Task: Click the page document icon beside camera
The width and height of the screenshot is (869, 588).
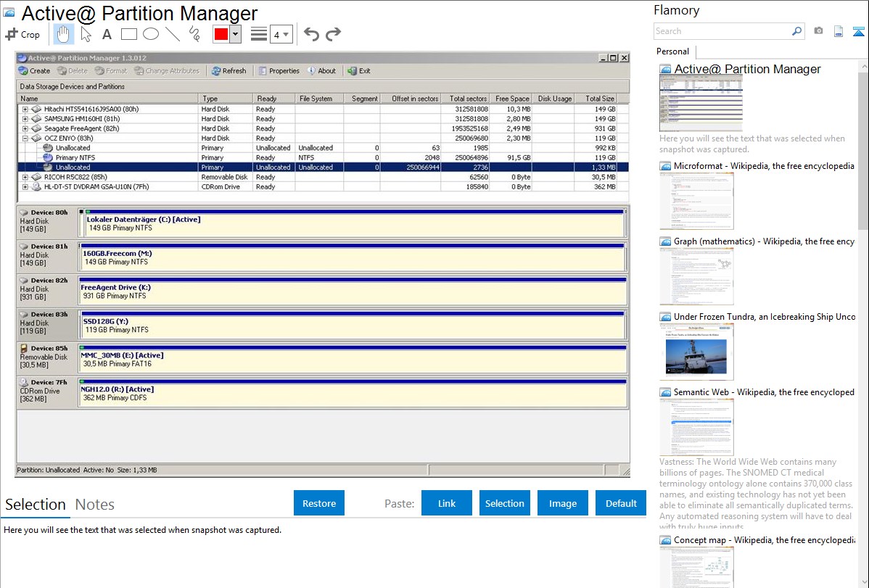Action: [839, 31]
